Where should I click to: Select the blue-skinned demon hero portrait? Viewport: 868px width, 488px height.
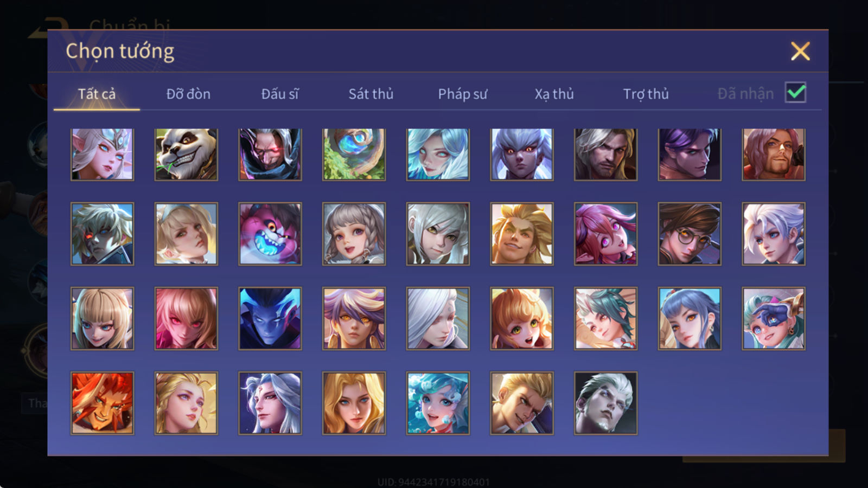tap(270, 318)
